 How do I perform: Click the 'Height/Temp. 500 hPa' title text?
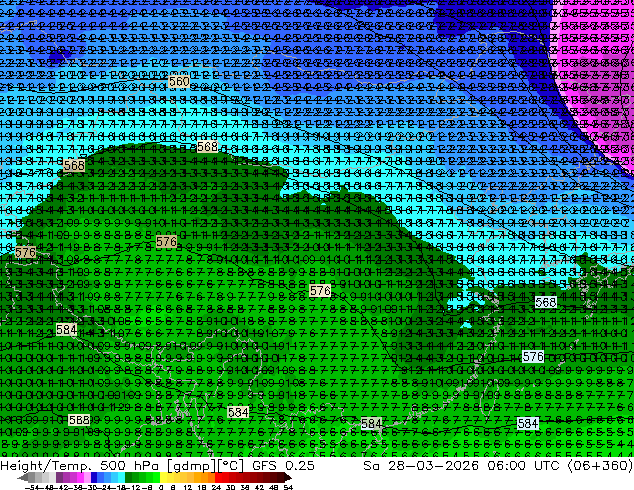pyautogui.click(x=80, y=465)
